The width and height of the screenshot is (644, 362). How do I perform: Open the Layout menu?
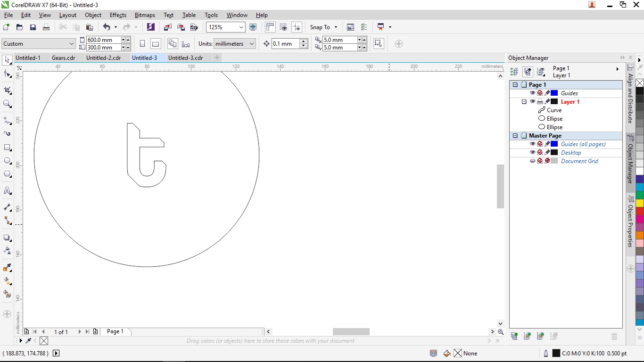point(68,15)
